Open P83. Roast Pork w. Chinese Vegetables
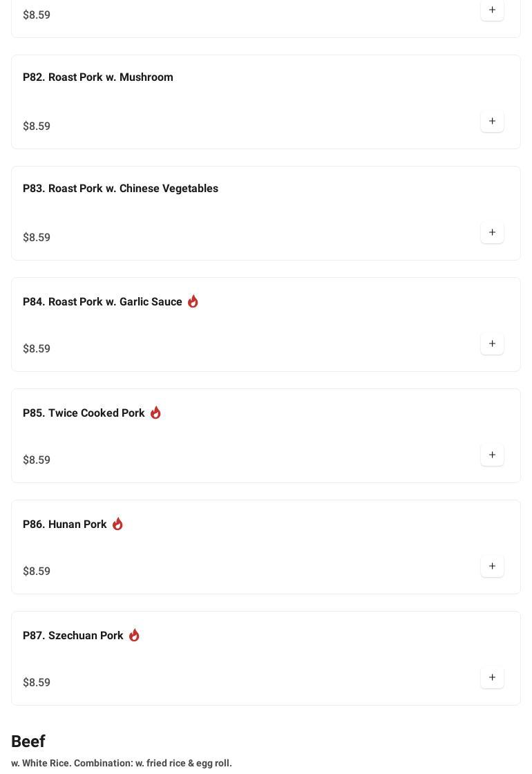Image resolution: width=532 pixels, height=774 pixels. click(x=120, y=189)
